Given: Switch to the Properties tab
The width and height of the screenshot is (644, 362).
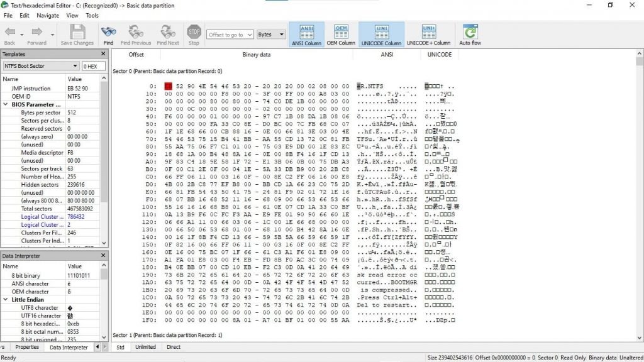Looking at the screenshot, I should tap(26, 347).
